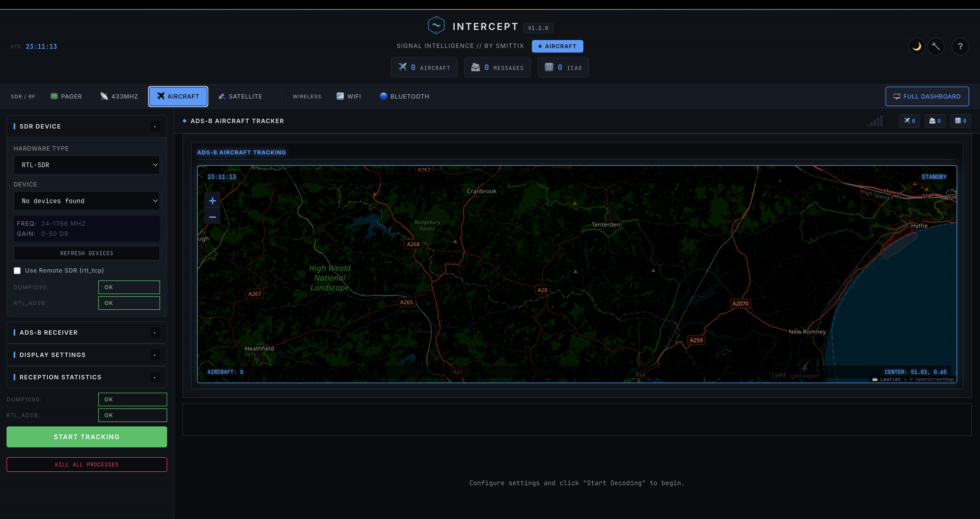The height and width of the screenshot is (519, 980).
Task: Start tracking aircraft
Action: [x=87, y=437]
